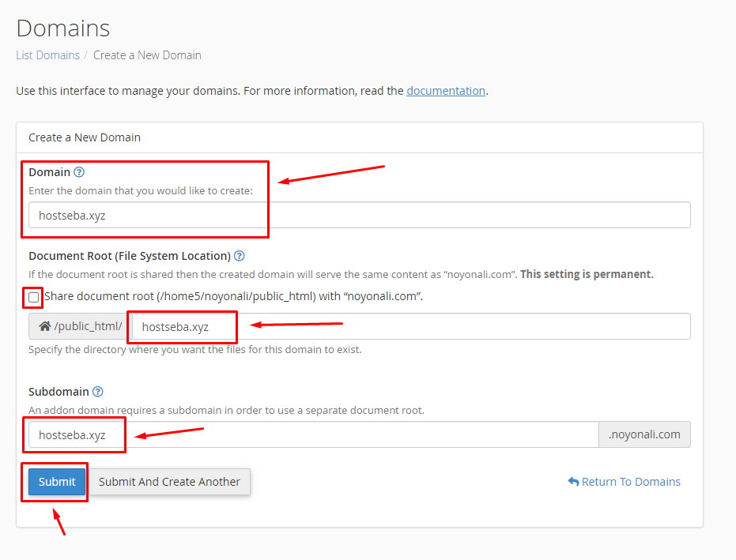
Task: Select the Create a New Domain breadcrumb
Action: (x=147, y=54)
